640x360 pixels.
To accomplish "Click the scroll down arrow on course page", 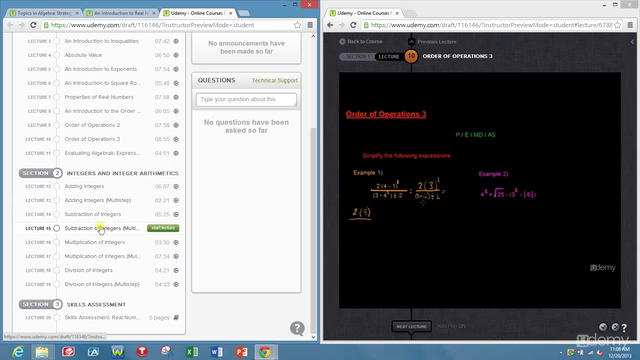I will 313,337.
